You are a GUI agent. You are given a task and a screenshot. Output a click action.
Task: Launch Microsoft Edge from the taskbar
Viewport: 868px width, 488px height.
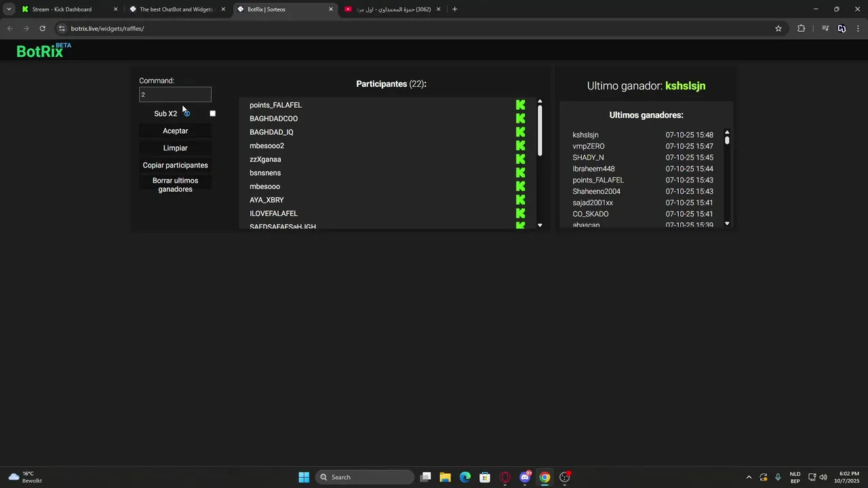tap(465, 477)
